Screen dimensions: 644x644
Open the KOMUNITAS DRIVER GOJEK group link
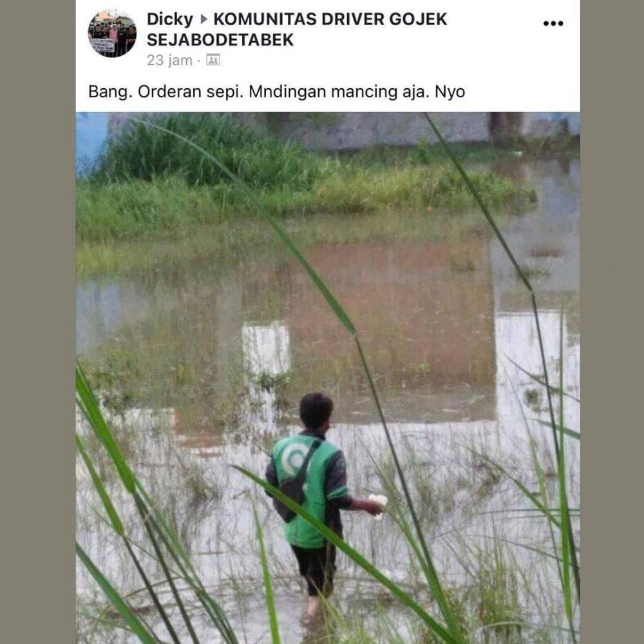click(330, 19)
